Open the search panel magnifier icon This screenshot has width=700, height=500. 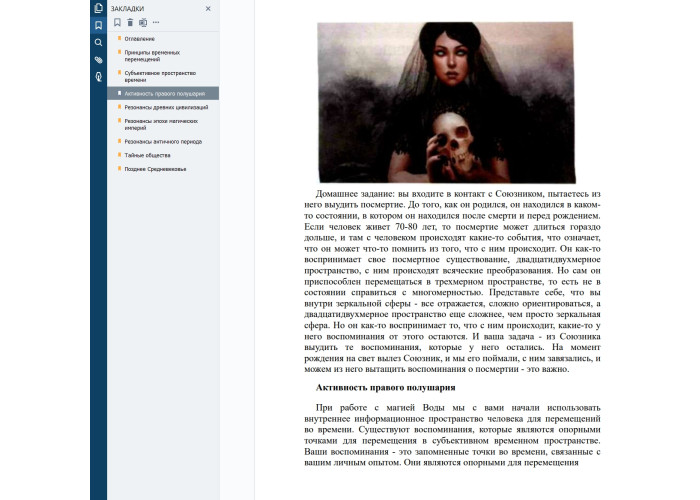pyautogui.click(x=98, y=43)
